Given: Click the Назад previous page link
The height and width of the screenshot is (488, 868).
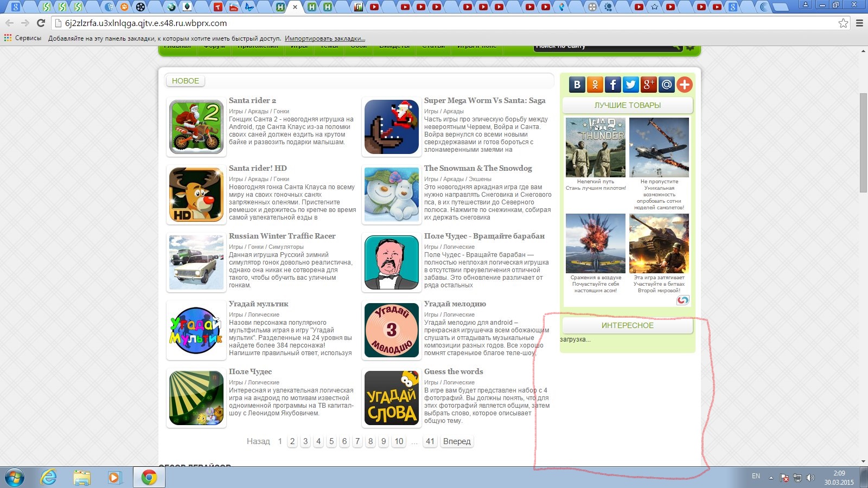Looking at the screenshot, I should [x=258, y=441].
